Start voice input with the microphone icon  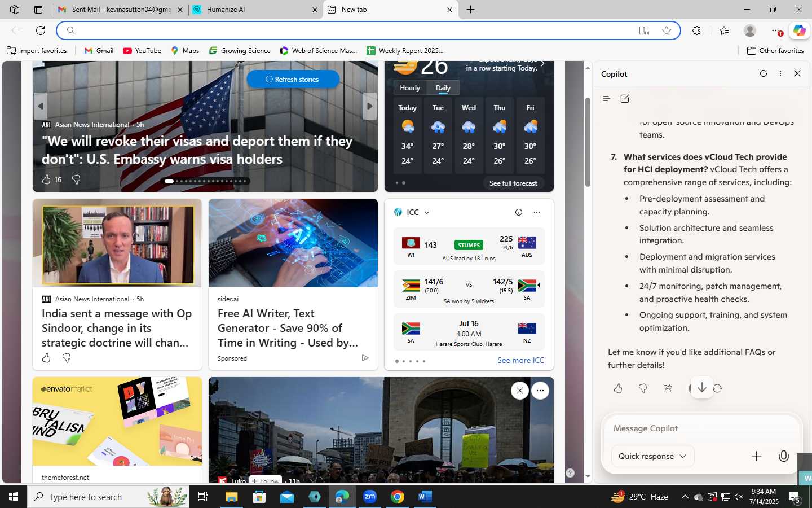(x=784, y=456)
